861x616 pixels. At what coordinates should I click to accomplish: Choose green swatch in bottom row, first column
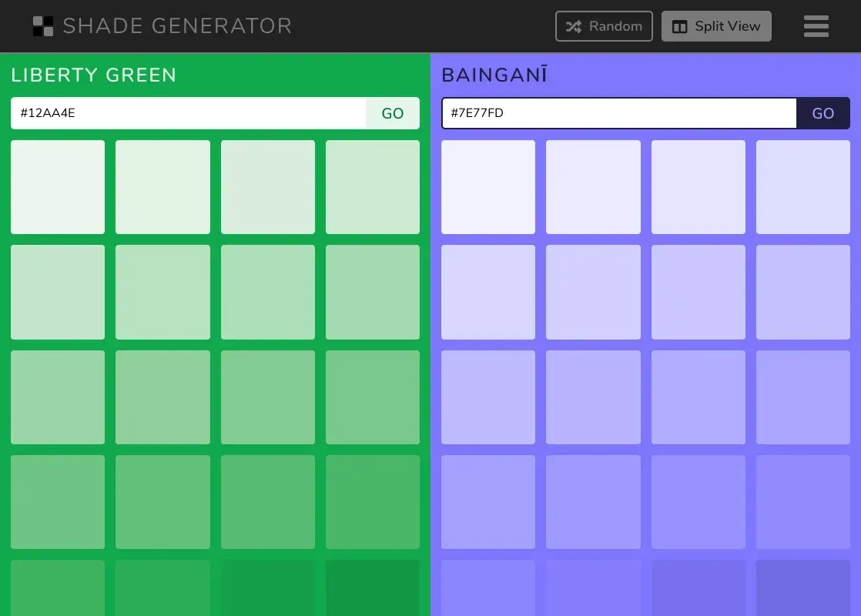(x=58, y=588)
